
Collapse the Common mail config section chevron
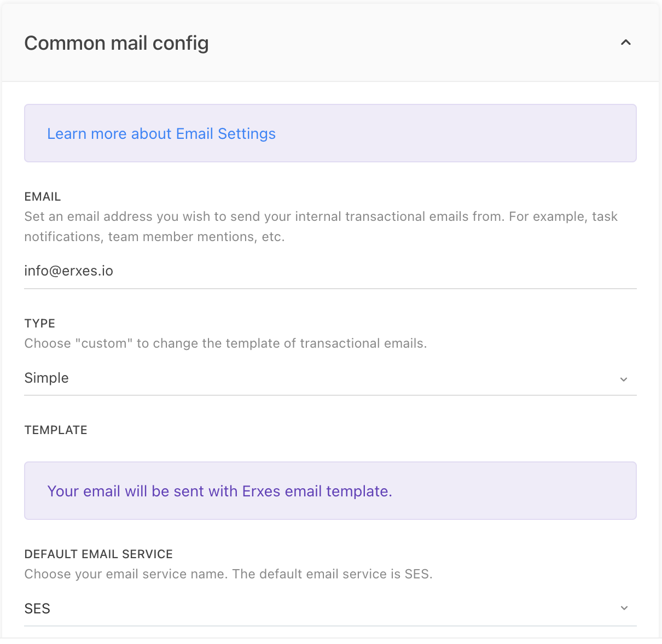[x=626, y=43]
